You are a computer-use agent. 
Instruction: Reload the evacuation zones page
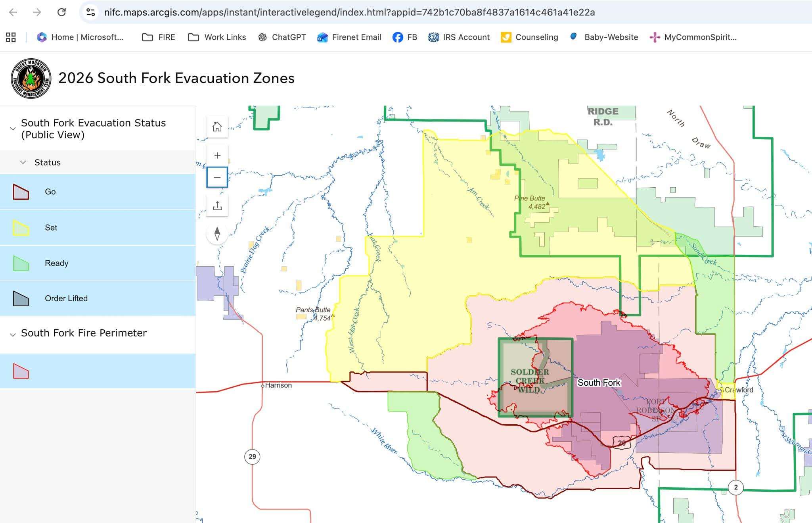tap(61, 12)
